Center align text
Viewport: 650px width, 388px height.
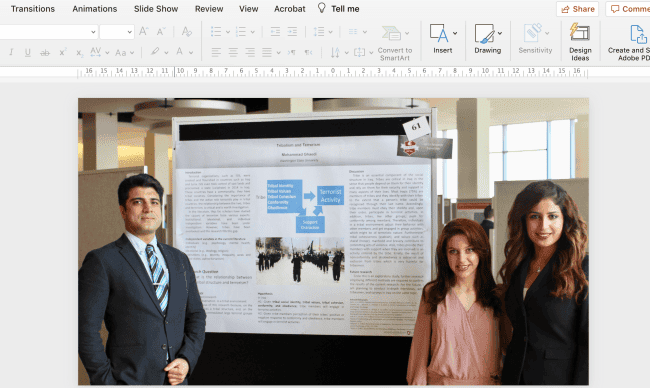pos(233,52)
